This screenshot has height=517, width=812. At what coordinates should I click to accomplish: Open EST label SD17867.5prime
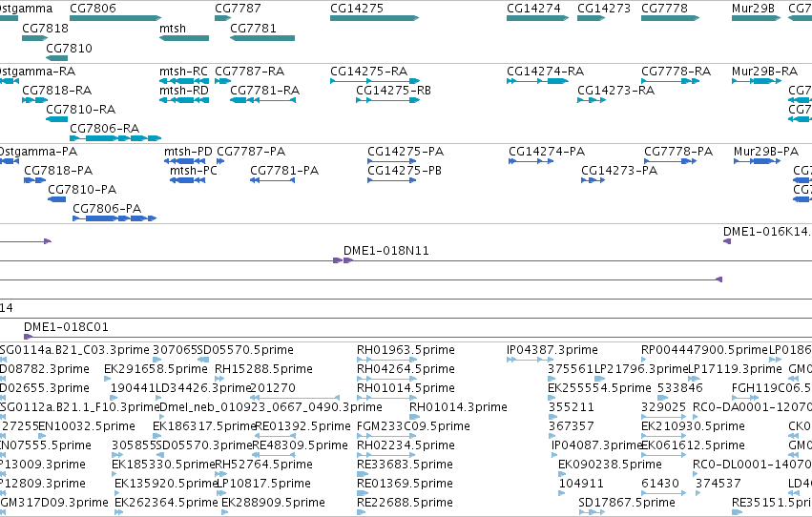click(x=627, y=503)
